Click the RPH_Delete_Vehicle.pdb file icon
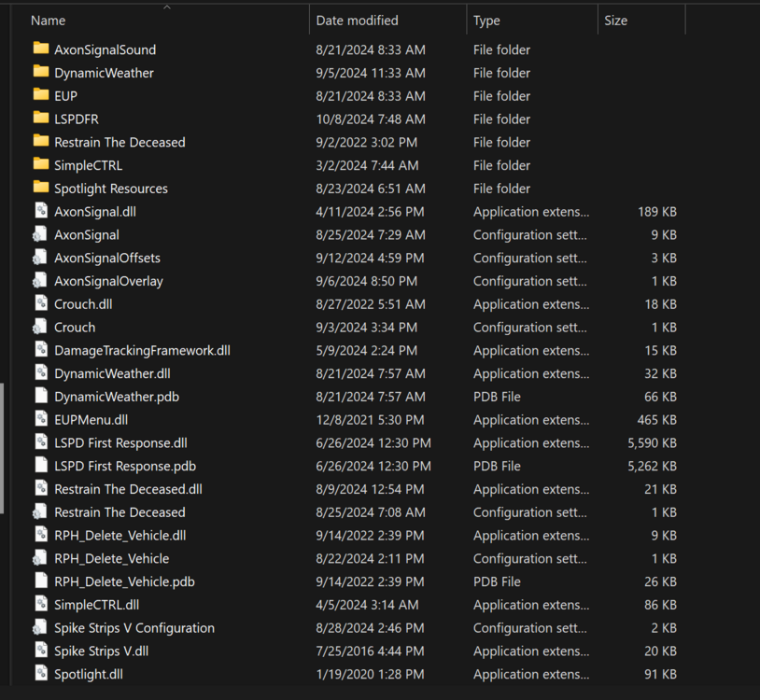Viewport: 760px width, 700px height. coord(41,581)
